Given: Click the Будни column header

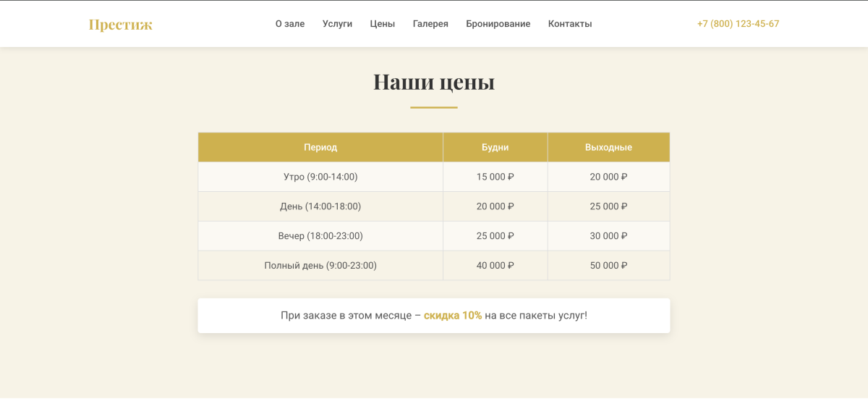Looking at the screenshot, I should 495,147.
